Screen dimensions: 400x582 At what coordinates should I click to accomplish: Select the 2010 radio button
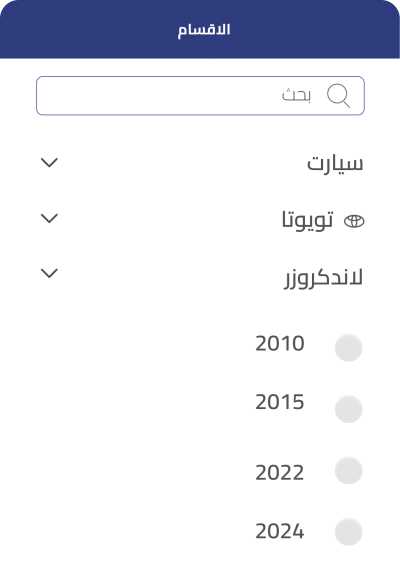(x=348, y=348)
